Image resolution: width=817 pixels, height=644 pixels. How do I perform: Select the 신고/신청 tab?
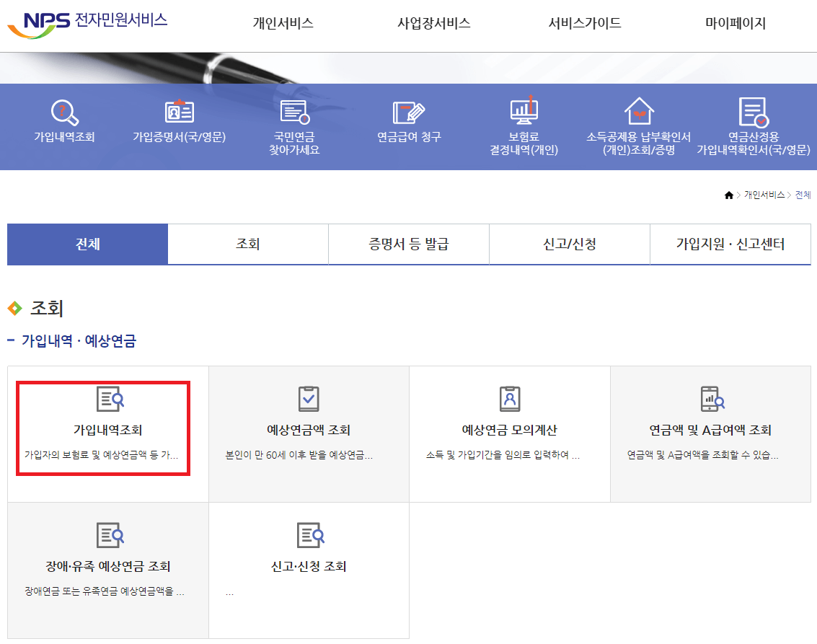569,244
